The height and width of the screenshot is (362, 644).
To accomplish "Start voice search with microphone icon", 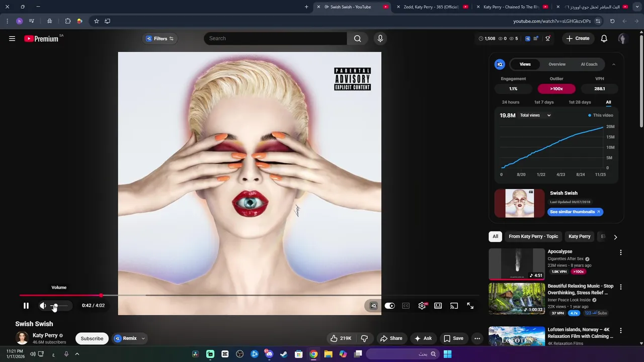I will [x=380, y=38].
